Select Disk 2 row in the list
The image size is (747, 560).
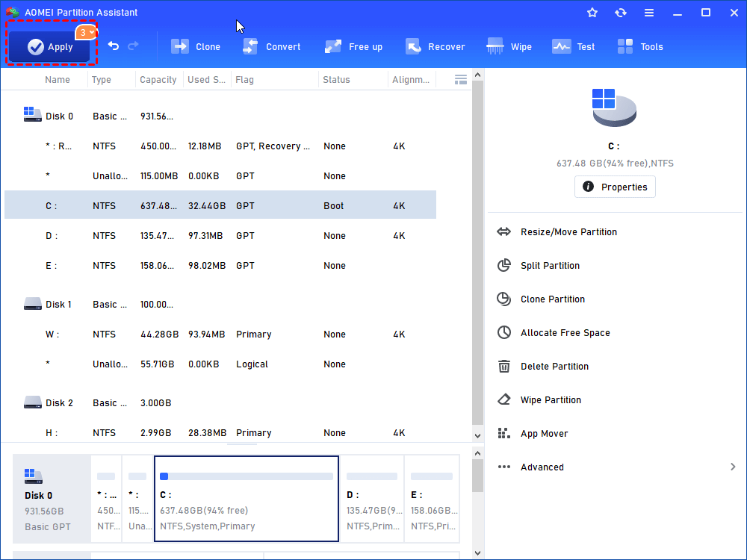coord(220,403)
